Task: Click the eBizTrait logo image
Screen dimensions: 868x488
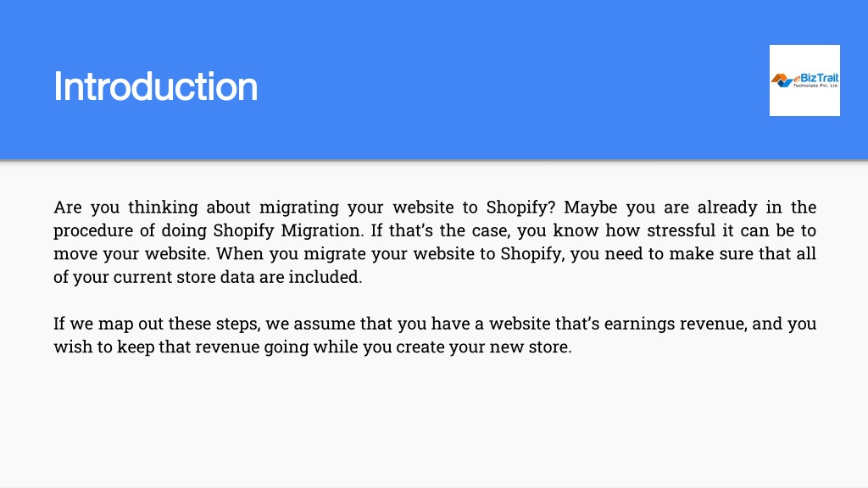Action: 804,80
